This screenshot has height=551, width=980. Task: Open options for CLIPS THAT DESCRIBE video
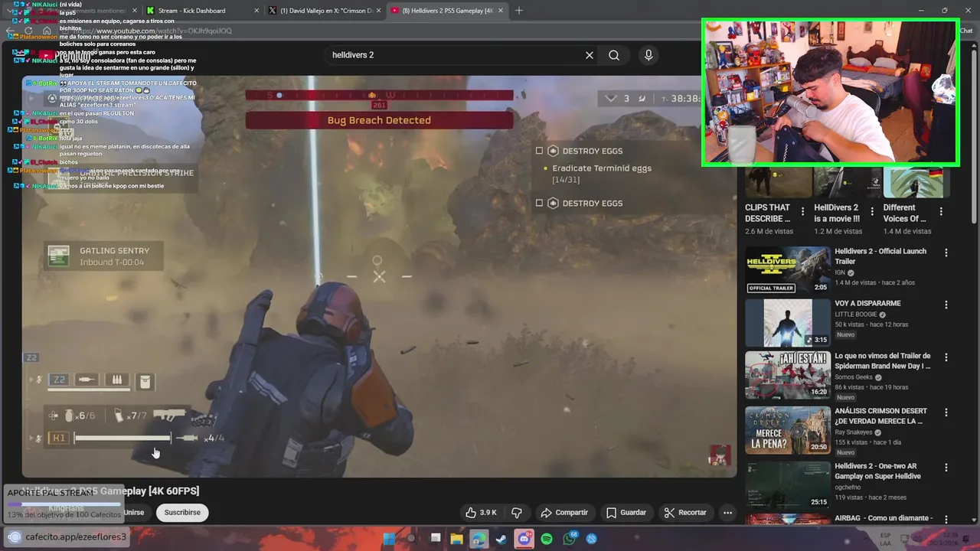802,212
